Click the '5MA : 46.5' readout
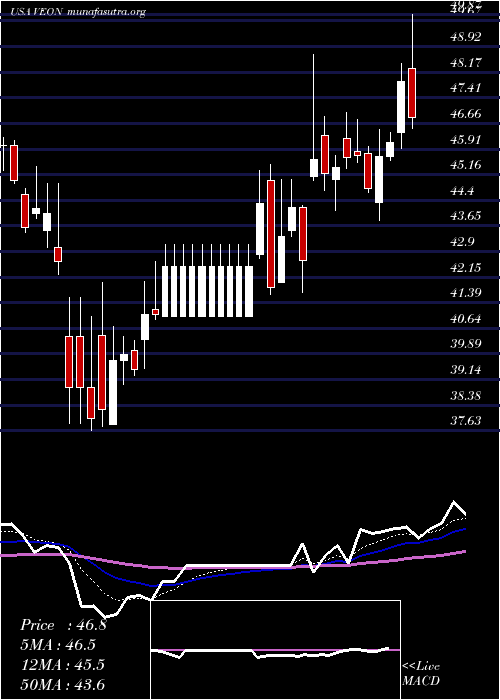 tap(58, 645)
